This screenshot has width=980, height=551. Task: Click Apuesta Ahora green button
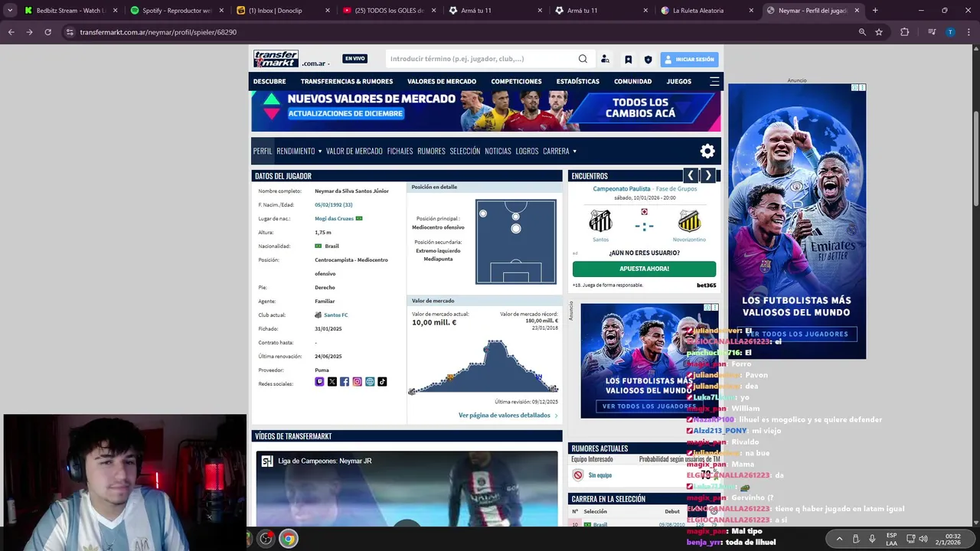point(644,269)
